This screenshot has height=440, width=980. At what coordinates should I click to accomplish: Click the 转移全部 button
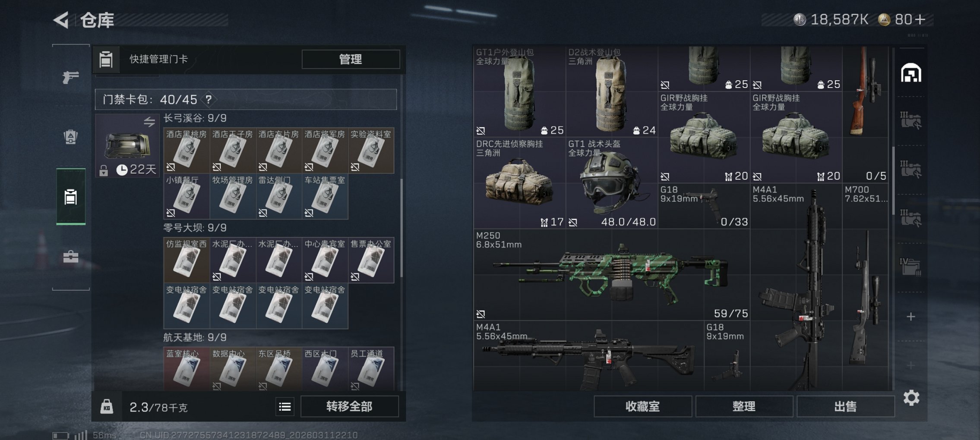pos(349,406)
